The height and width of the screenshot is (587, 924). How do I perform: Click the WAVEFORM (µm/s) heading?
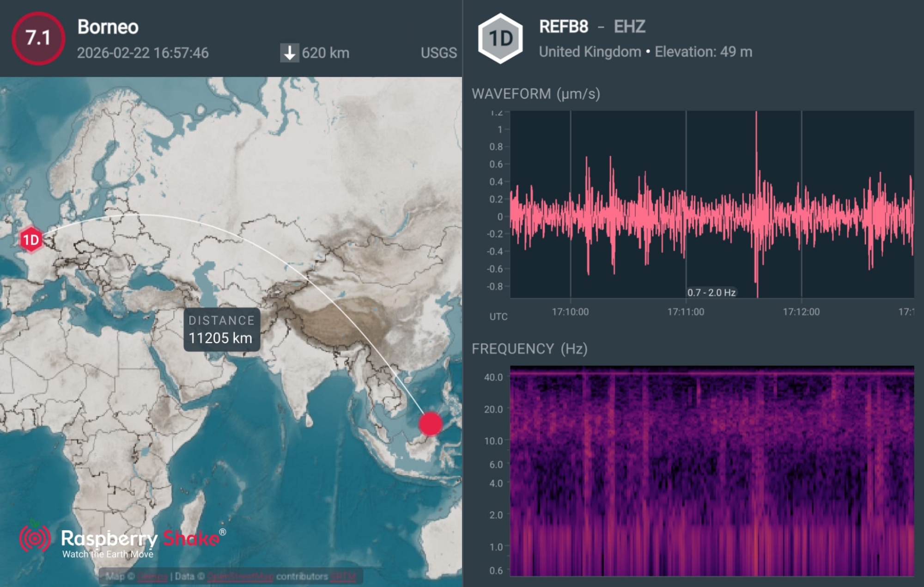[535, 94]
